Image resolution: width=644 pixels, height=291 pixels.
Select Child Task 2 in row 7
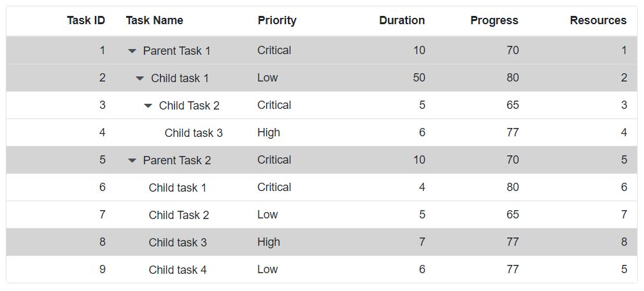tap(178, 215)
